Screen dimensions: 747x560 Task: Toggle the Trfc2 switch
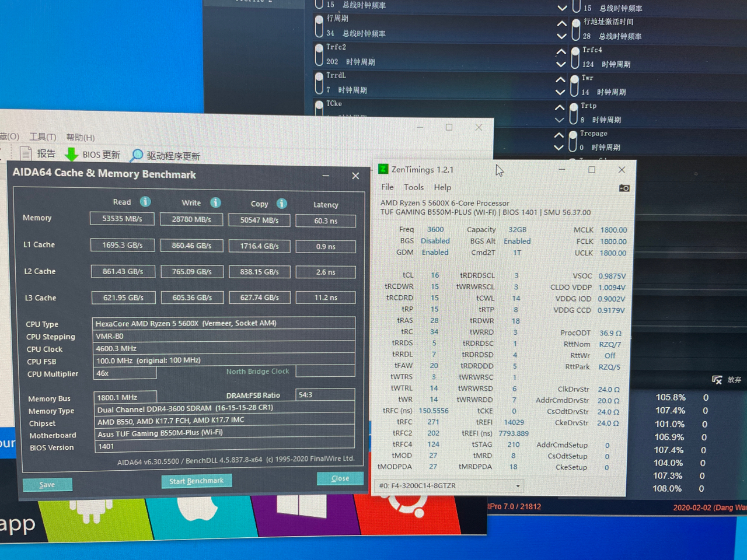(319, 54)
